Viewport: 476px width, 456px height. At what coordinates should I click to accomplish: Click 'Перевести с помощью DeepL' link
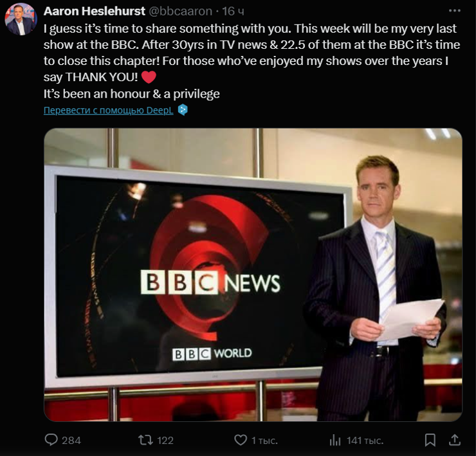108,110
